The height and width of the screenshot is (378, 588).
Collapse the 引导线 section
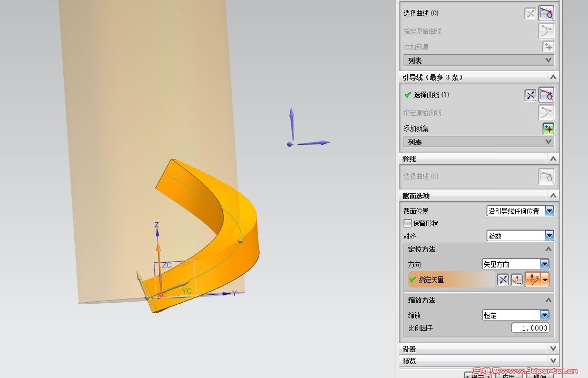(553, 77)
